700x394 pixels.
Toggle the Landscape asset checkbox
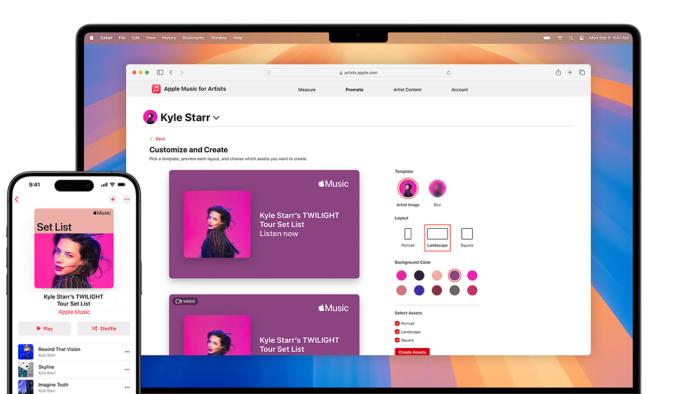click(x=397, y=332)
